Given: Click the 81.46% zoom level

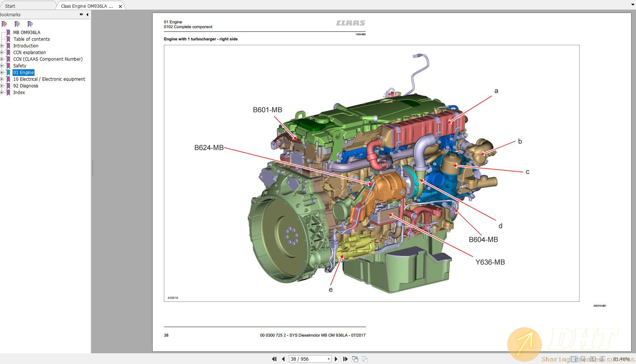Looking at the screenshot, I should point(621,359).
